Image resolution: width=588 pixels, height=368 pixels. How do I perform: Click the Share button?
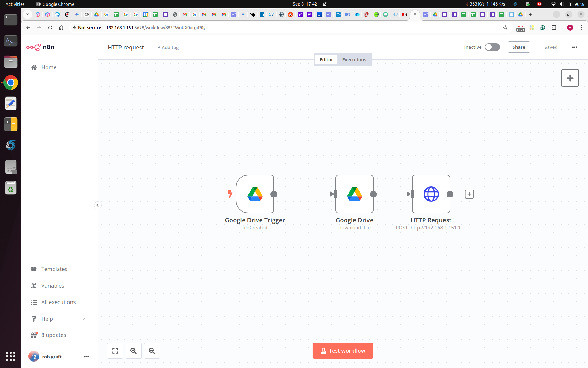coord(519,47)
